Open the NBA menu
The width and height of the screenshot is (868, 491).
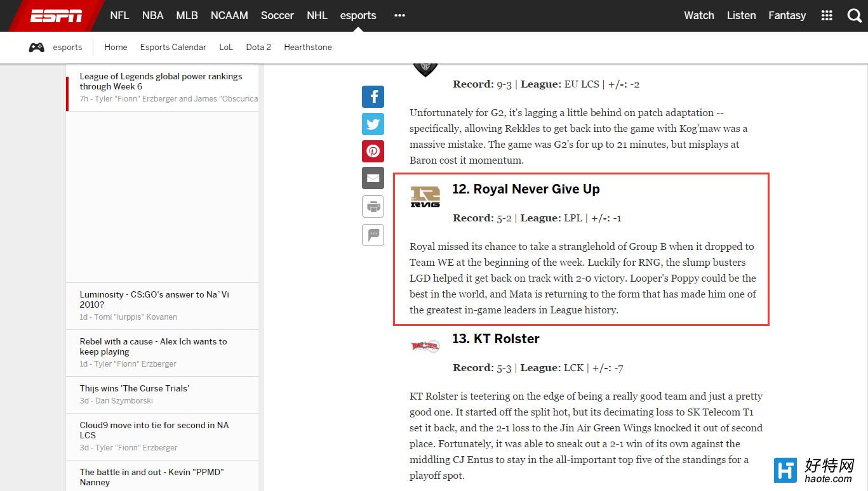tap(152, 15)
